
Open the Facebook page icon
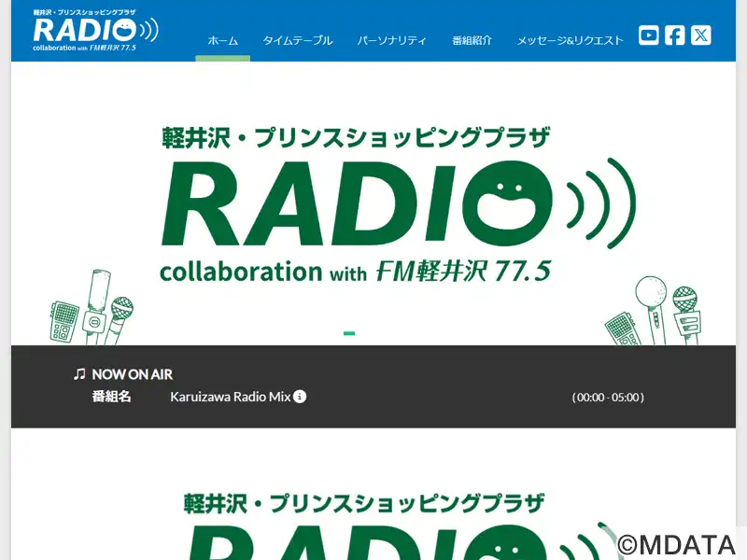click(x=674, y=35)
